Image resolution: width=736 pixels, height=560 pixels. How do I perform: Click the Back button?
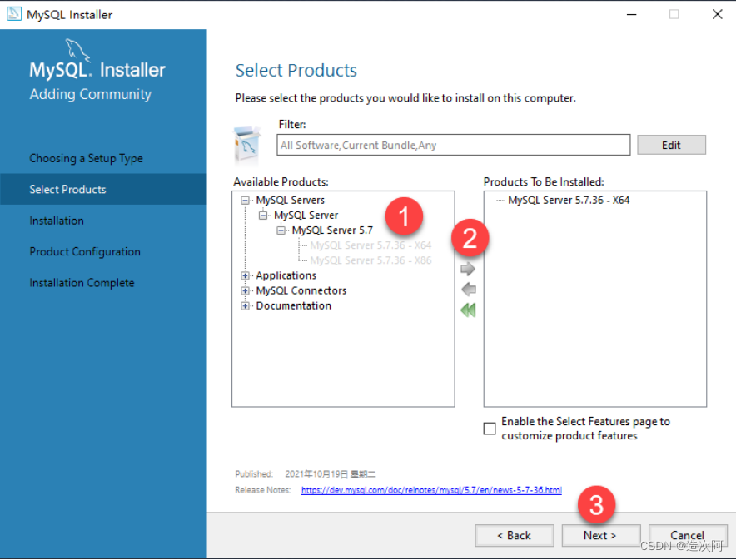[x=514, y=535]
